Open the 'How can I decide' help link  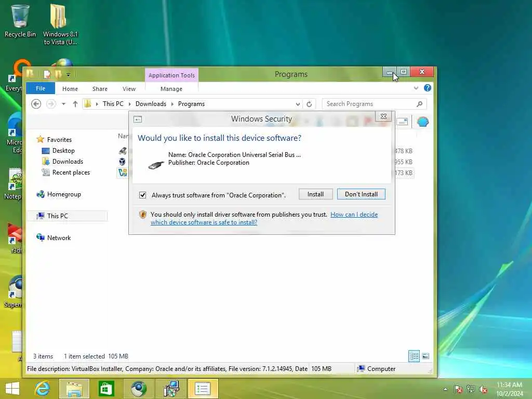[x=264, y=218]
